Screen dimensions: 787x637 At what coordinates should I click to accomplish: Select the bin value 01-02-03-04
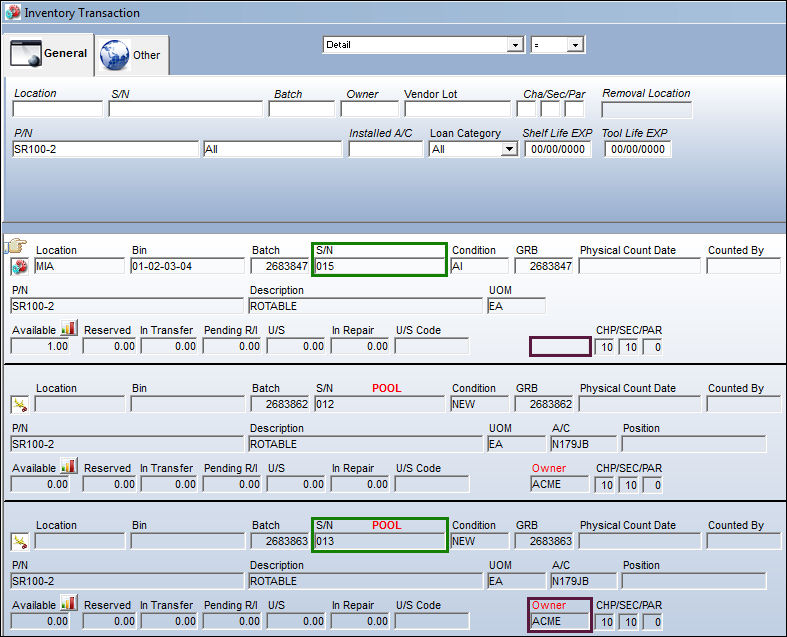click(187, 266)
